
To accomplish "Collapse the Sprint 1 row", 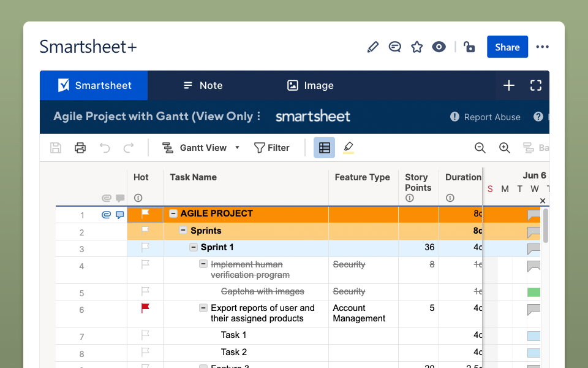I will tap(193, 247).
